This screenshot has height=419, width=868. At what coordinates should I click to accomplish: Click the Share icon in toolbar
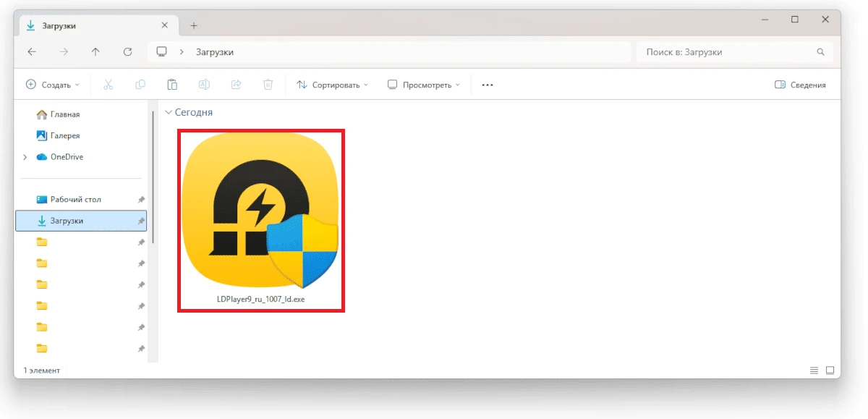(236, 85)
